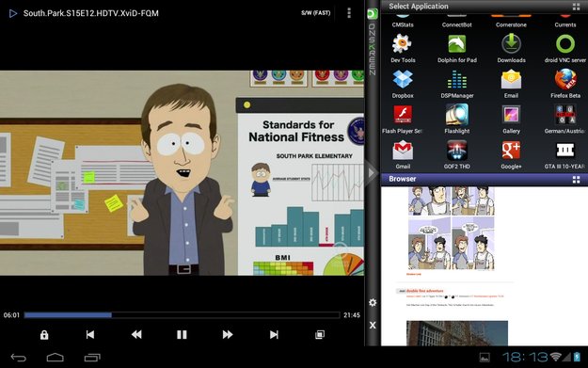
Task: Open Select Application grid menu icon
Action: [577, 7]
